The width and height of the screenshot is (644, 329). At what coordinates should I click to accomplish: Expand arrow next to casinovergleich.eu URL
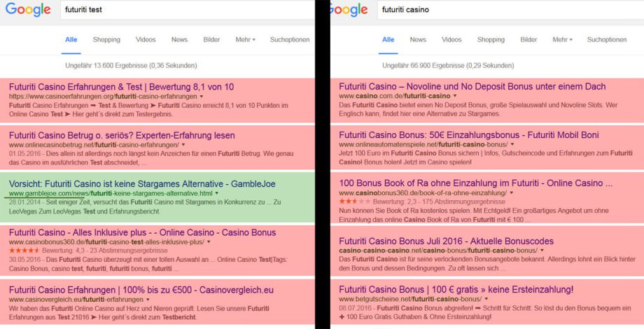point(148,300)
